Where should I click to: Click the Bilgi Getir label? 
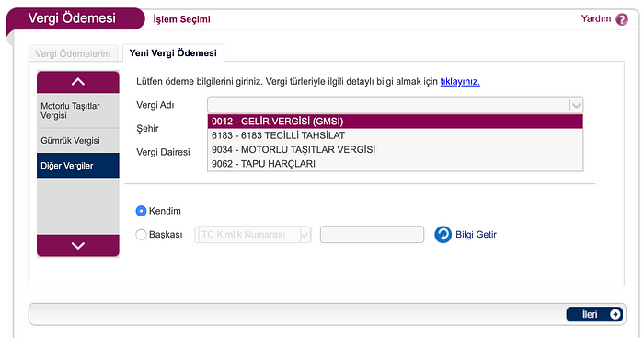(476, 234)
